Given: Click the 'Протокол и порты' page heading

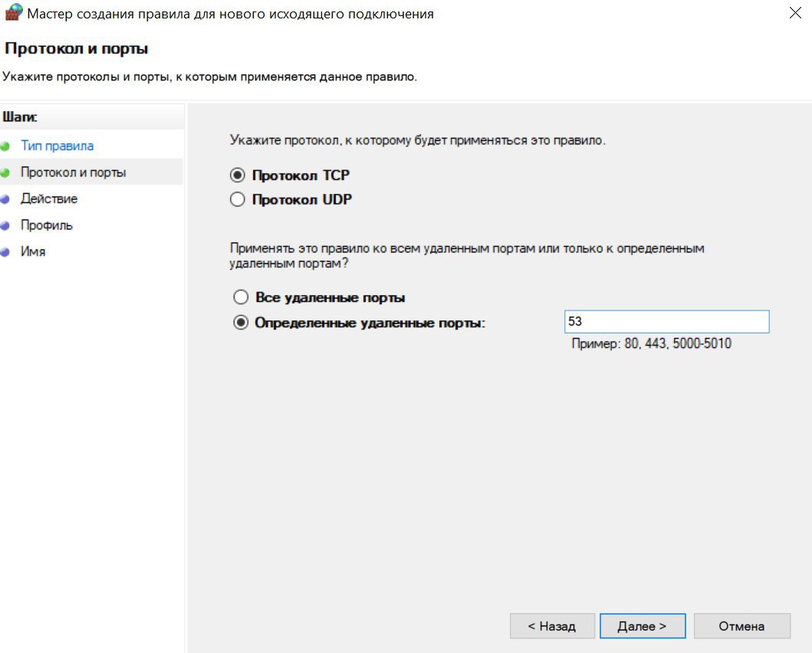Looking at the screenshot, I should pos(76,48).
